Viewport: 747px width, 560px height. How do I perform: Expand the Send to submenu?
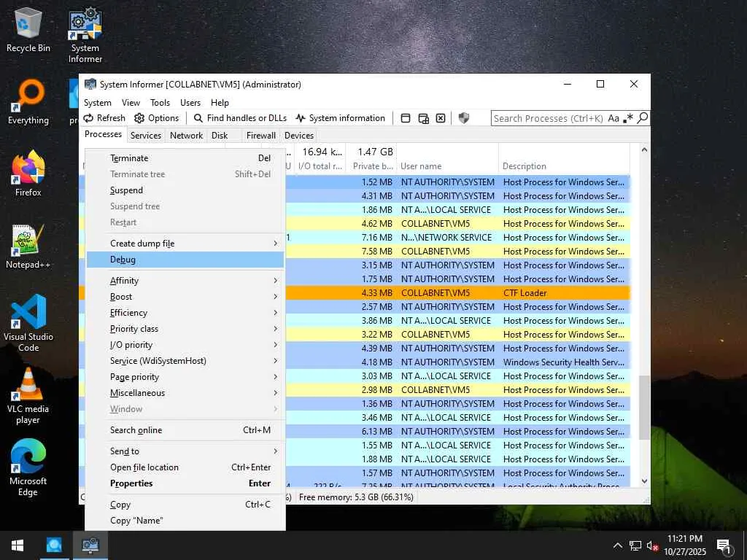tap(185, 451)
